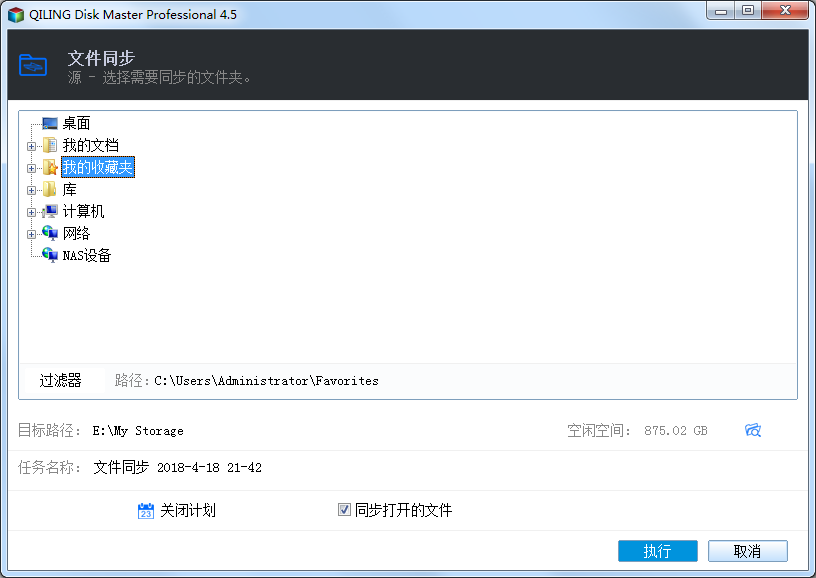Expand the 我的收藏夹 tree node
The width and height of the screenshot is (816, 578).
point(31,168)
